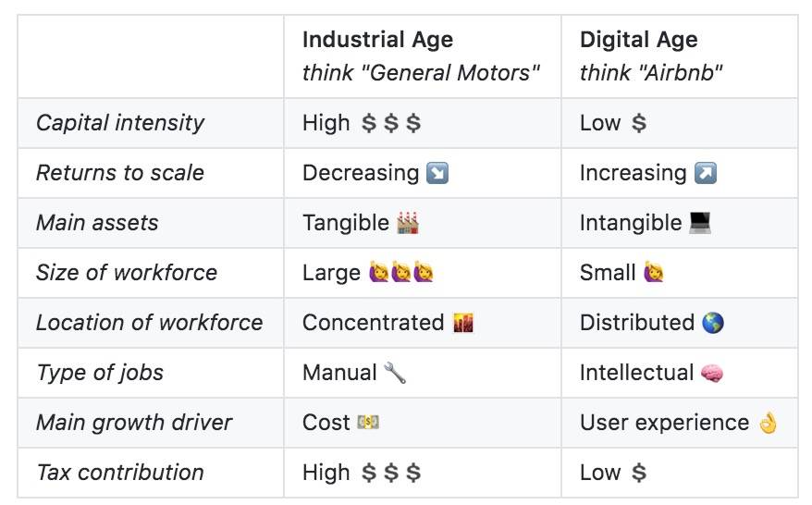The width and height of the screenshot is (812, 505).
Task: Click the down-right arrow emoji beside Decreasing
Action: pos(437,173)
